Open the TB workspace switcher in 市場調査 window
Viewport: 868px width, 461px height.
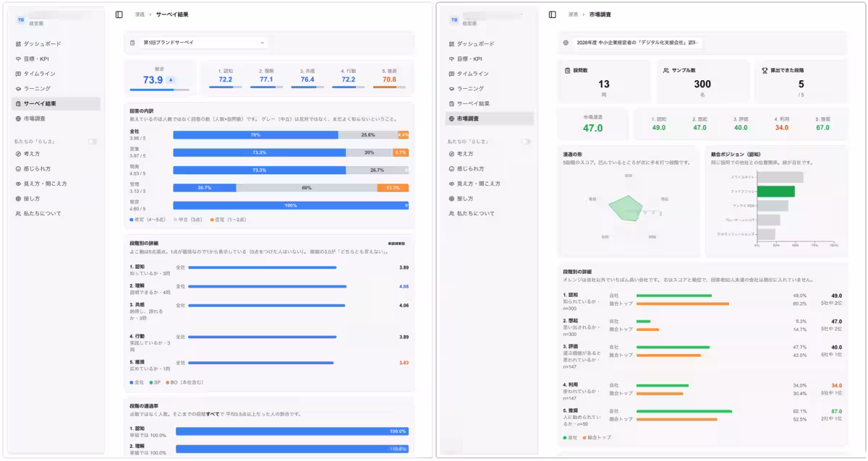(x=489, y=20)
